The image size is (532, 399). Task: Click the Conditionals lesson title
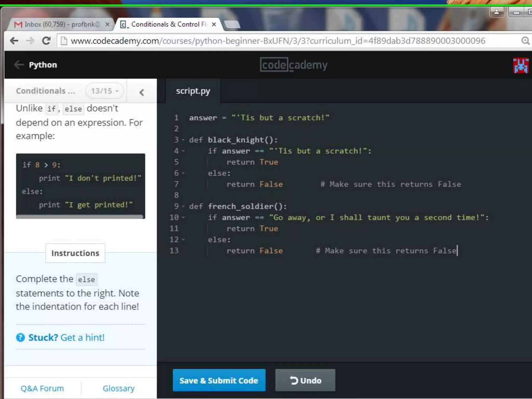tap(45, 91)
